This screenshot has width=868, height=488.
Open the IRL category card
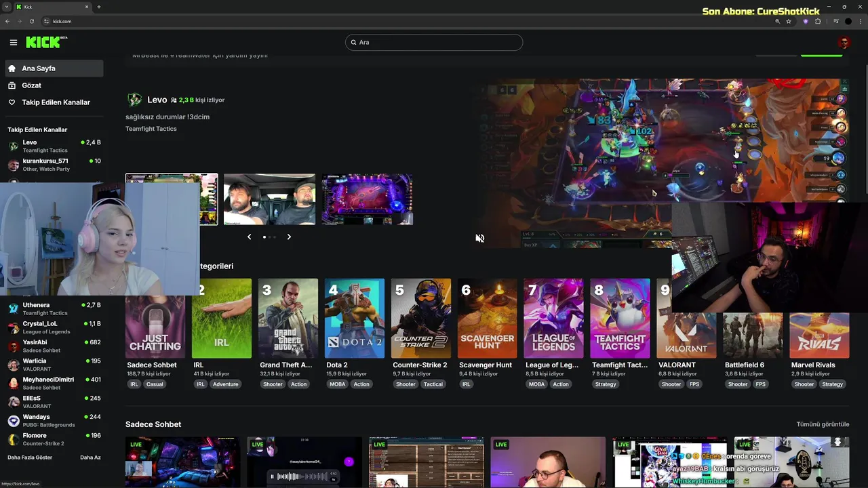222,318
